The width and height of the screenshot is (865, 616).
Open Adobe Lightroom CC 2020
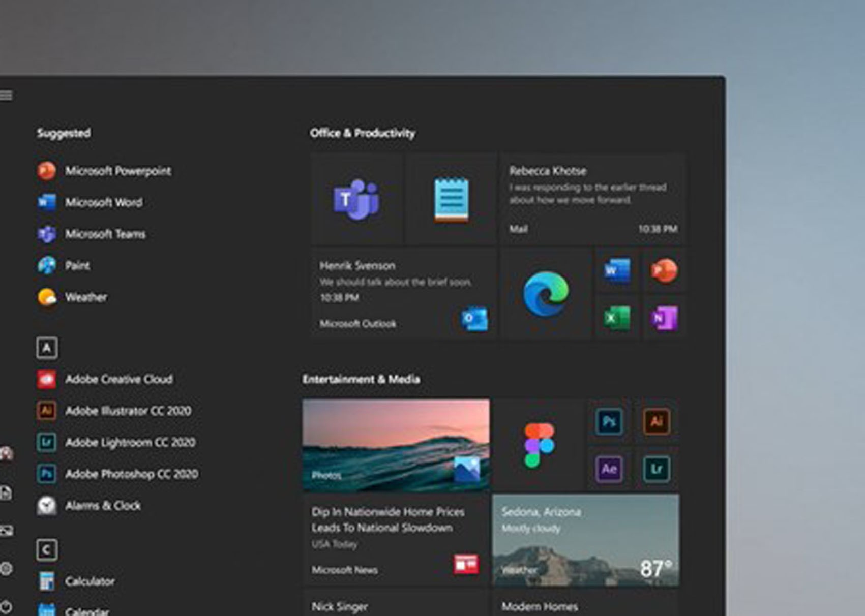coord(116,442)
